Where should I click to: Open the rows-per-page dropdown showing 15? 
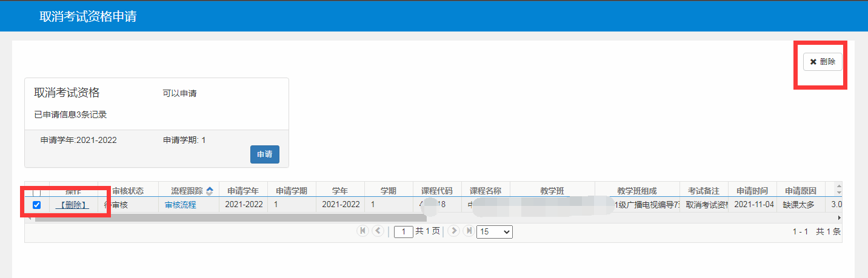point(494,231)
